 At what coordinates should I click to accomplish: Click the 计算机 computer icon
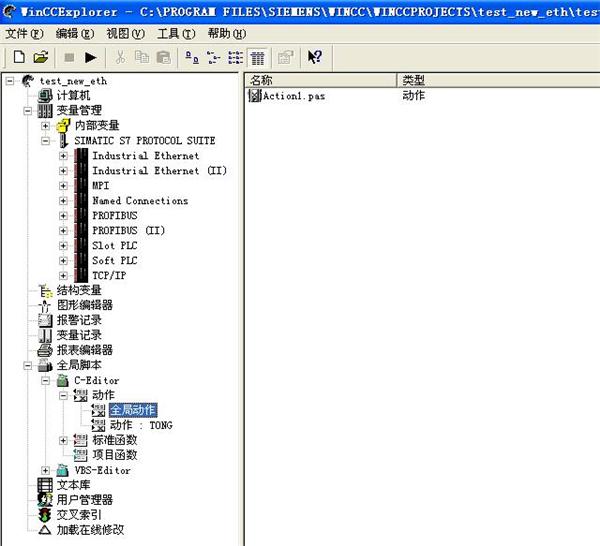45,95
